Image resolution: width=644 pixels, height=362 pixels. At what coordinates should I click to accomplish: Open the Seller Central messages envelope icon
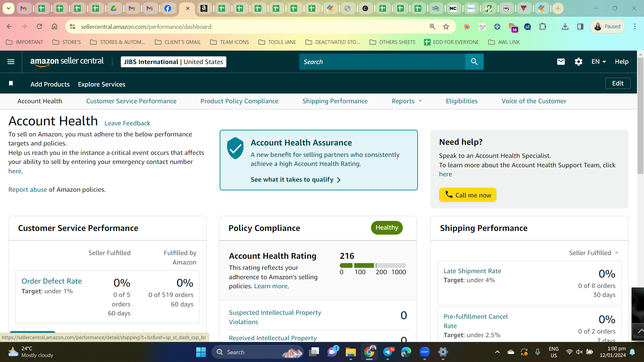[561, 62]
